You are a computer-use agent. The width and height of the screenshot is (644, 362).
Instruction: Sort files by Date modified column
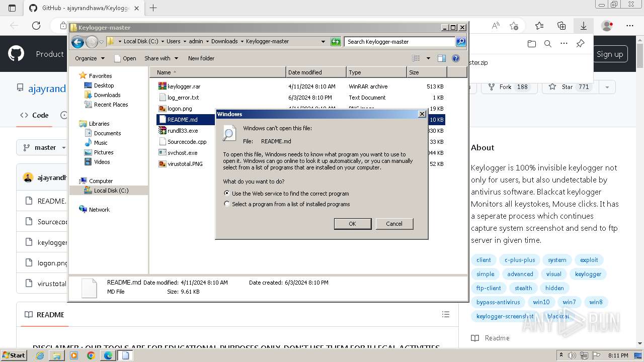coord(316,72)
